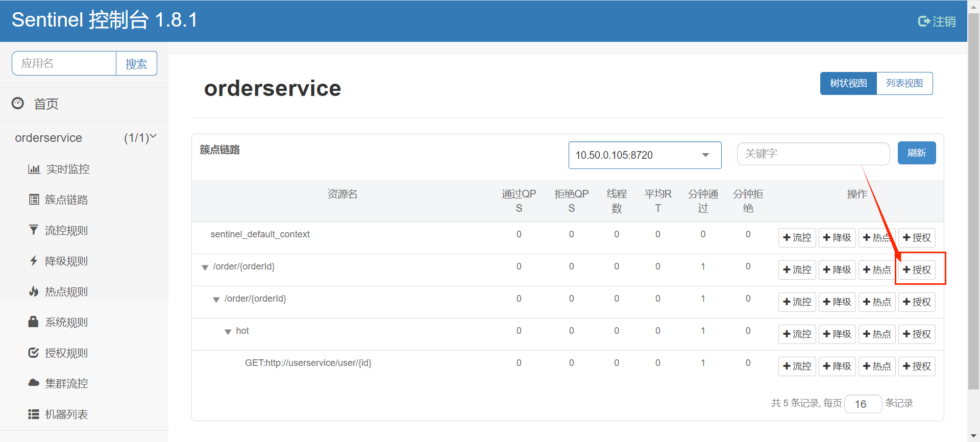The width and height of the screenshot is (980, 442).
Task: Click the page vertical scrollbar thumb
Action: pos(973,202)
